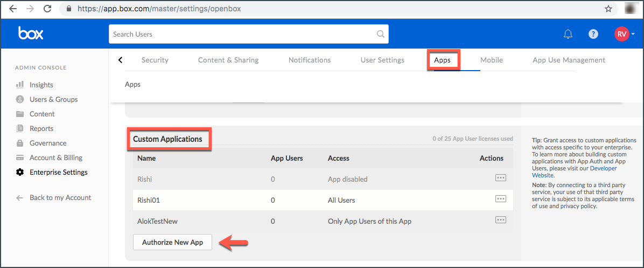644x268 pixels.
Task: Click the Account & Billing card icon
Action: click(x=20, y=158)
